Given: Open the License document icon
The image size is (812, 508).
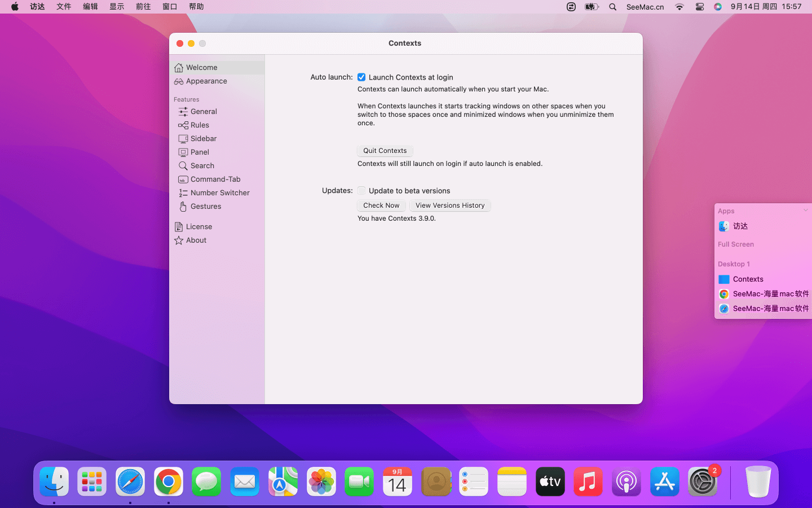Looking at the screenshot, I should (x=179, y=227).
